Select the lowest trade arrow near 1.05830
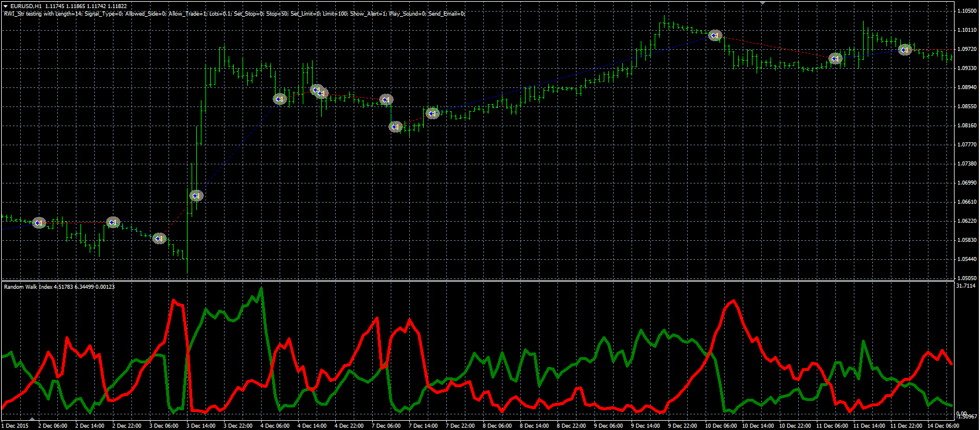 pos(159,238)
